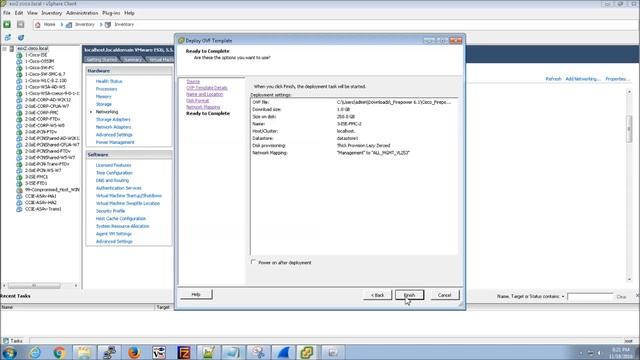Click the Properties link in networking view
The image size is (640, 360).
click(618, 79)
